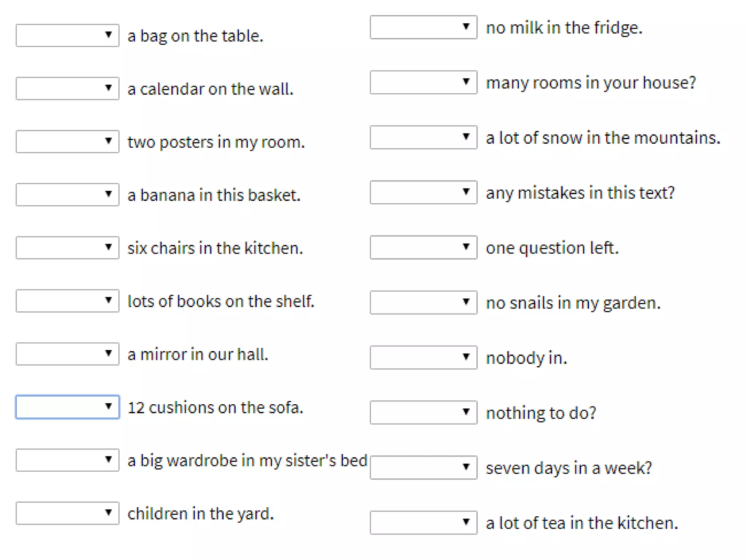This screenshot has height=560, width=747.
Task: Expand dropdown for 'nothing to do?'
Action: [x=423, y=412]
